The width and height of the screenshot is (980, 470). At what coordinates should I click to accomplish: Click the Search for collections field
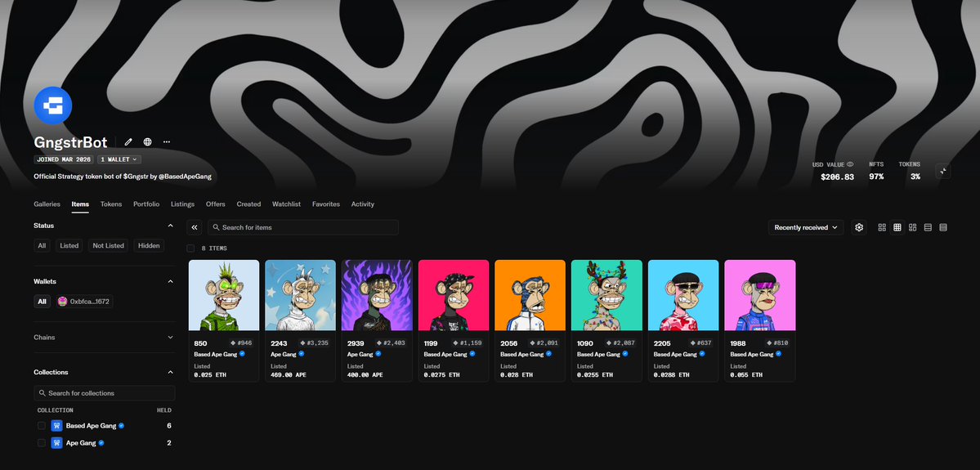[105, 393]
